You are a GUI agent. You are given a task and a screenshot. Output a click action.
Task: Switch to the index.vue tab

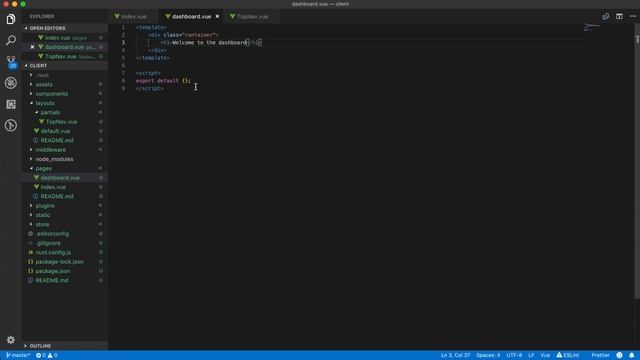coord(134,16)
